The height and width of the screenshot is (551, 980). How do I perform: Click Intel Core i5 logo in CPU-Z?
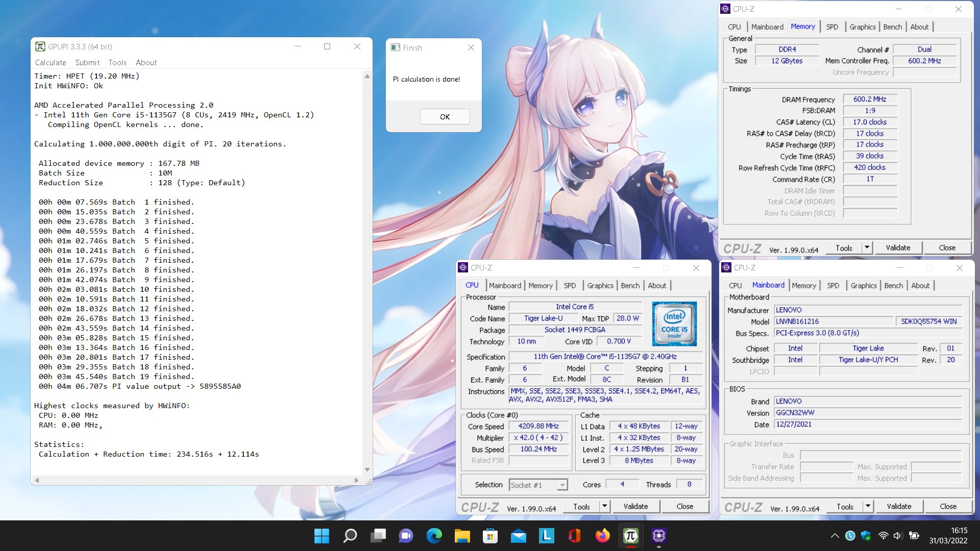pyautogui.click(x=674, y=324)
